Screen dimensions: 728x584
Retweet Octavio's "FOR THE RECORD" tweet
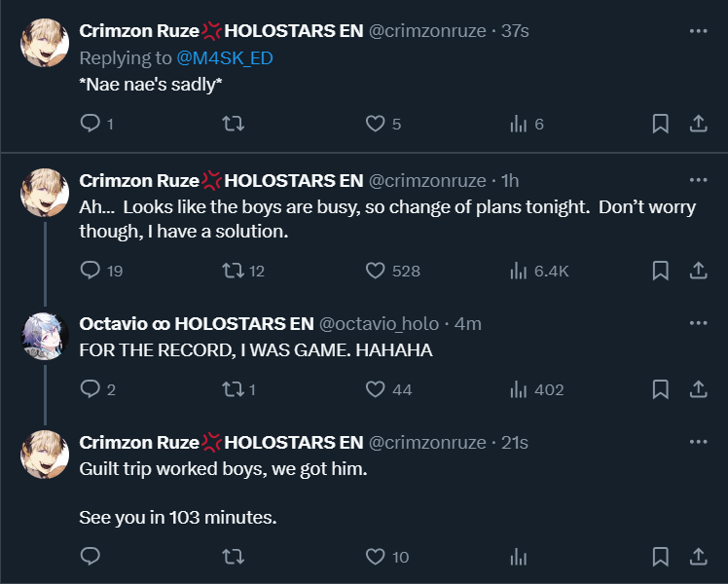[x=234, y=389]
